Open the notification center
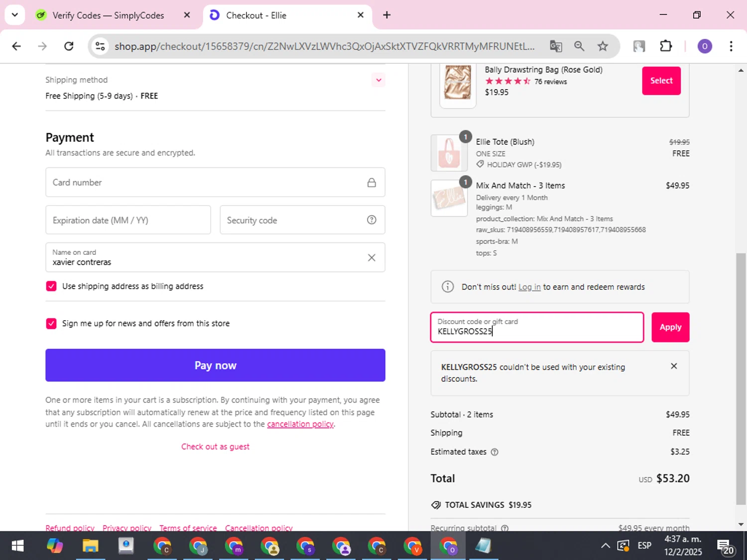 pyautogui.click(x=725, y=547)
